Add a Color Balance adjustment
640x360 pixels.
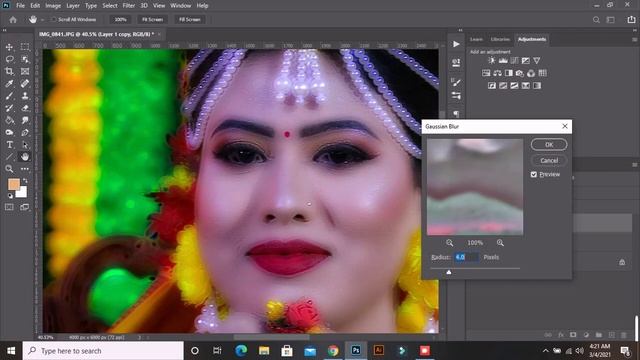[x=497, y=73]
